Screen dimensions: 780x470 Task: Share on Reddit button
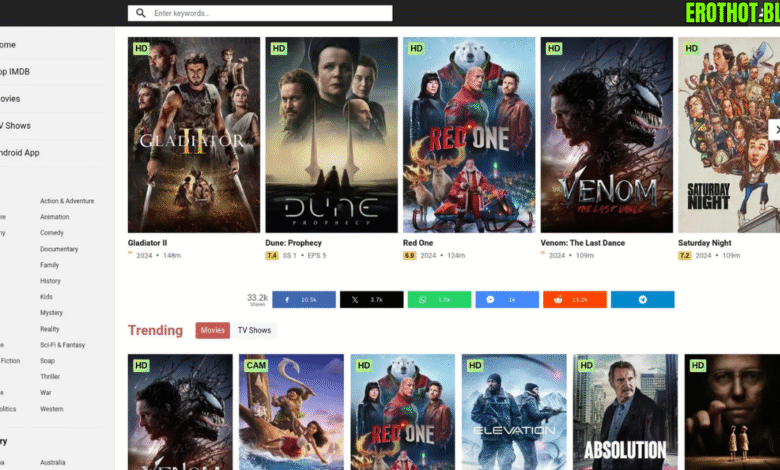tap(575, 299)
